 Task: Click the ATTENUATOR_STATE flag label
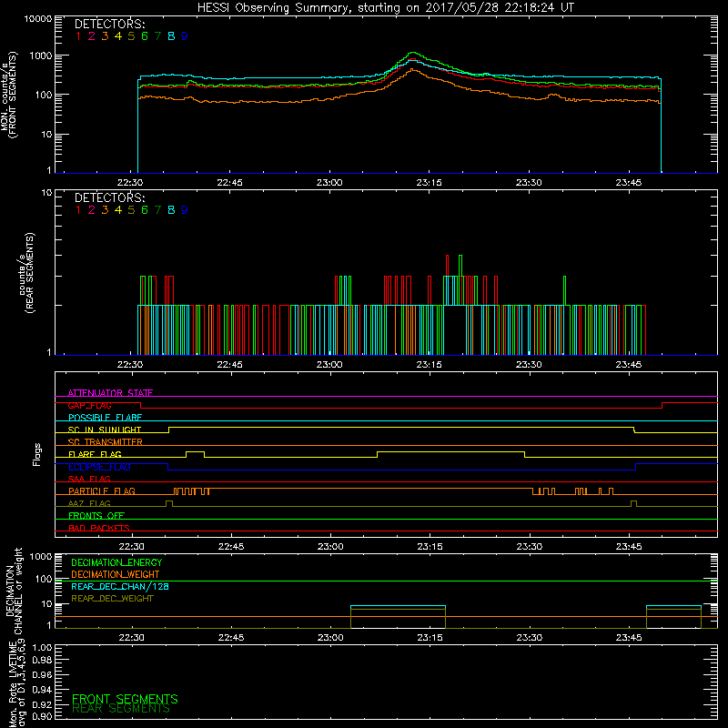[x=110, y=393]
